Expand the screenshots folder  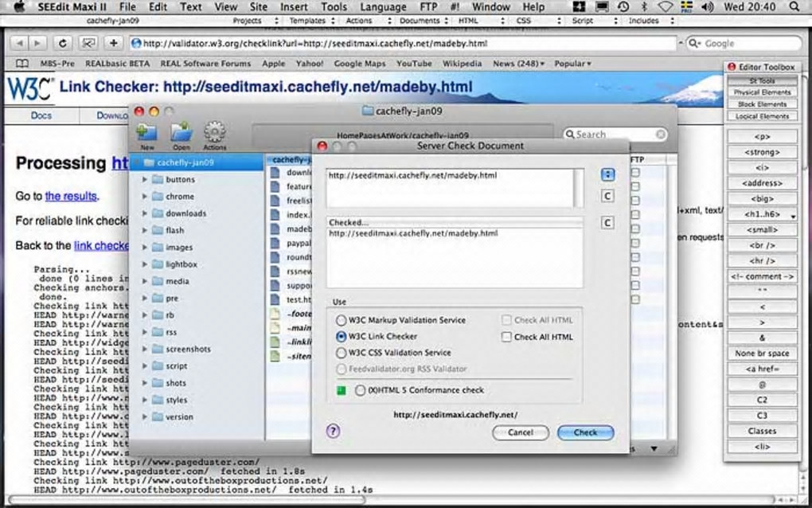coord(144,349)
